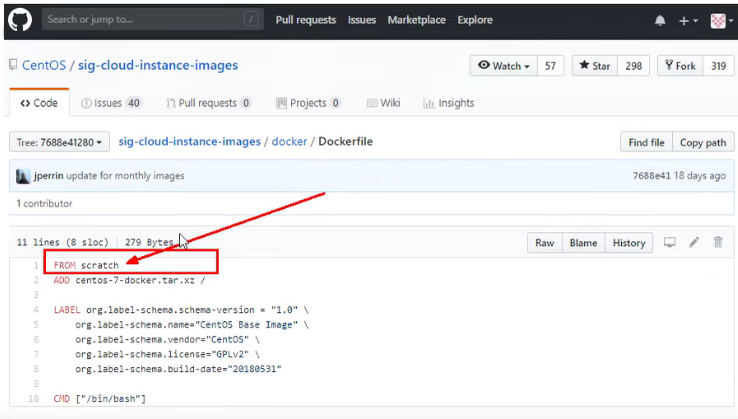Open Explore in top navigation
Screen dimensions: 738x419
475,20
